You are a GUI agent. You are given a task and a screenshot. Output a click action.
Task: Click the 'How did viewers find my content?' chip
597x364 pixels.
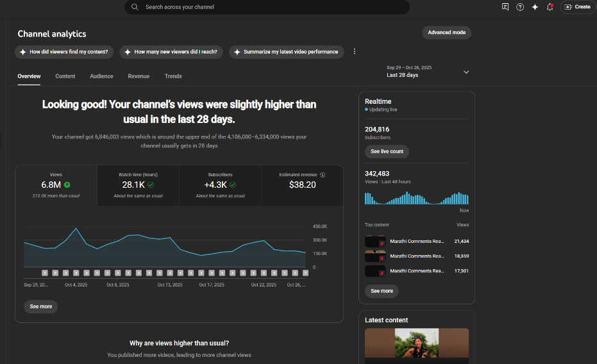pyautogui.click(x=64, y=52)
